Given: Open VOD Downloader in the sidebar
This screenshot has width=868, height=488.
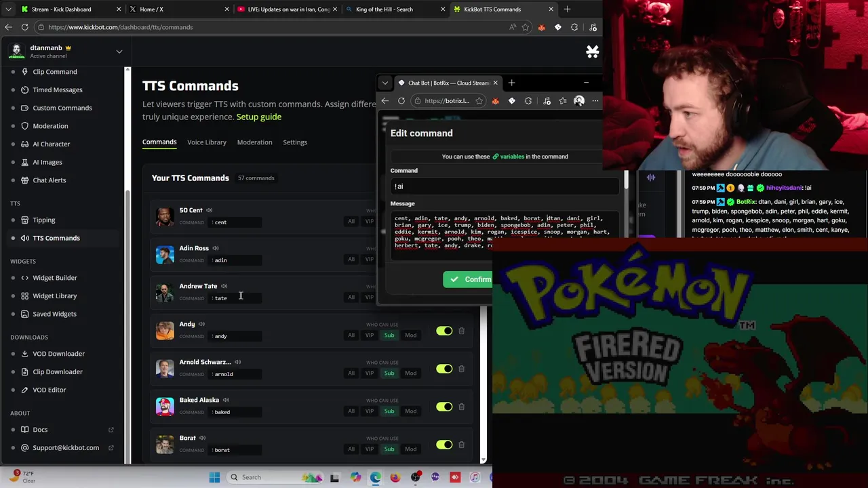Looking at the screenshot, I should (x=58, y=354).
